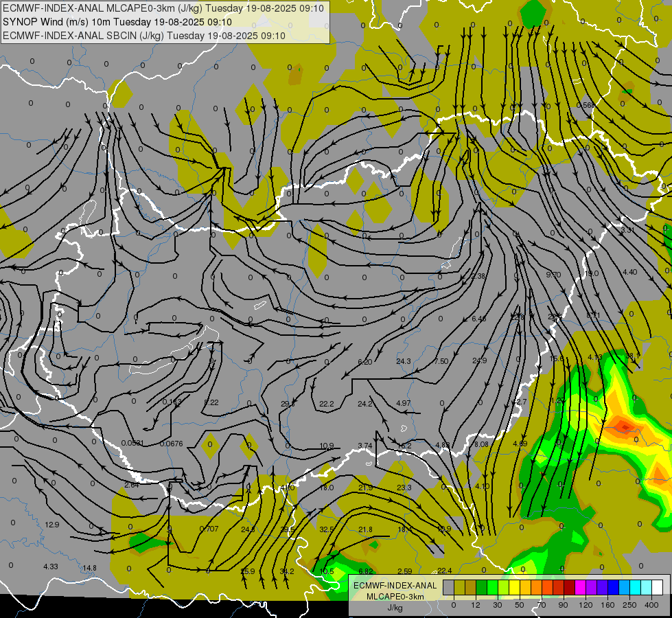Screen dimensions: 672x618
Task: Click the legend tick label 120
Action: [x=586, y=605]
